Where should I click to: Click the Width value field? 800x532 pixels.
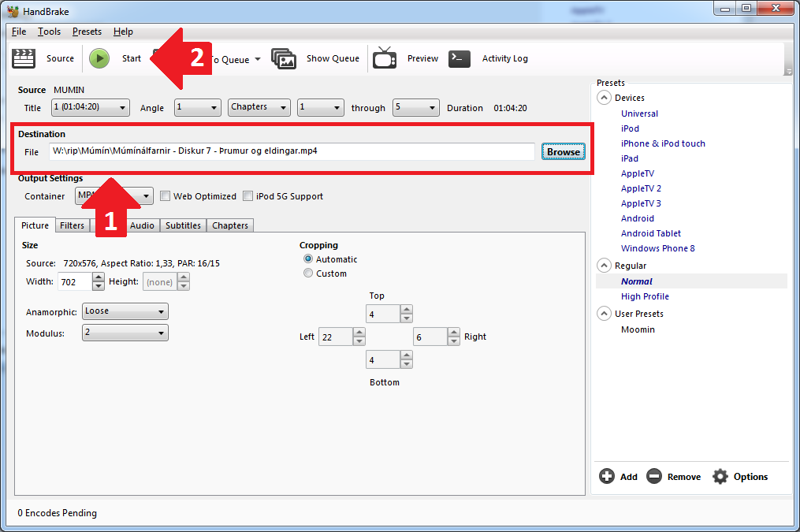coord(75,281)
